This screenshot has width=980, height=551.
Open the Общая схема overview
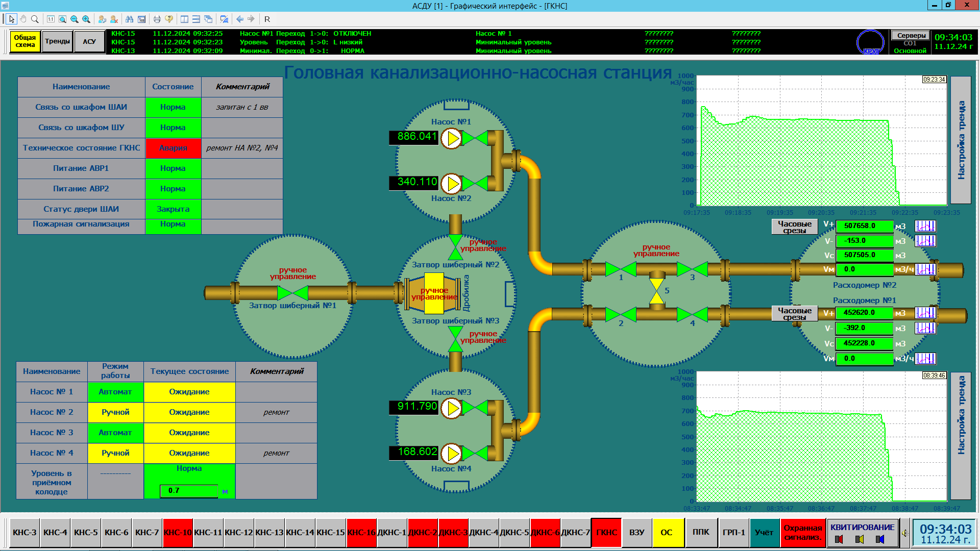coord(25,41)
